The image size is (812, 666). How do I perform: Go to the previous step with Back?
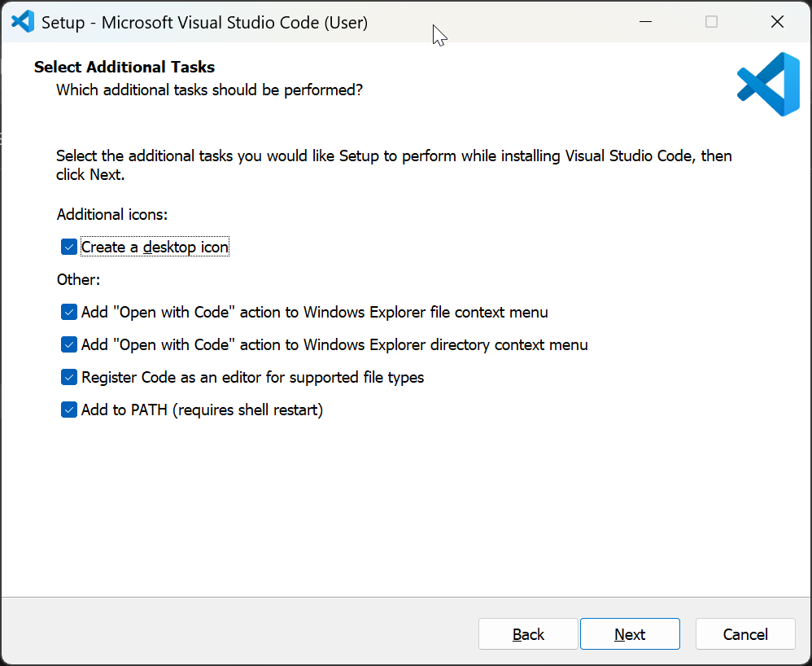point(528,634)
